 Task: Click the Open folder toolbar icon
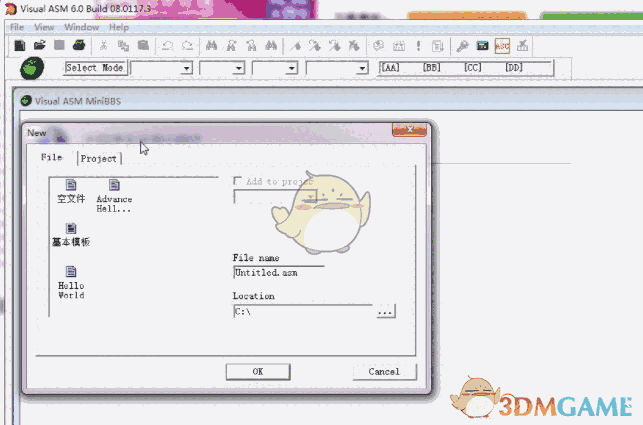39,45
